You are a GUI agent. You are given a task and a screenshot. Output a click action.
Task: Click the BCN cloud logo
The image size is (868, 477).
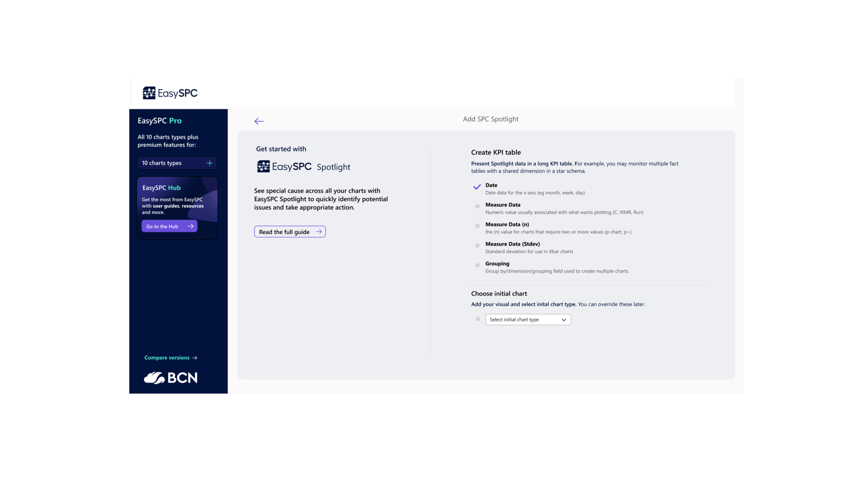coord(170,378)
